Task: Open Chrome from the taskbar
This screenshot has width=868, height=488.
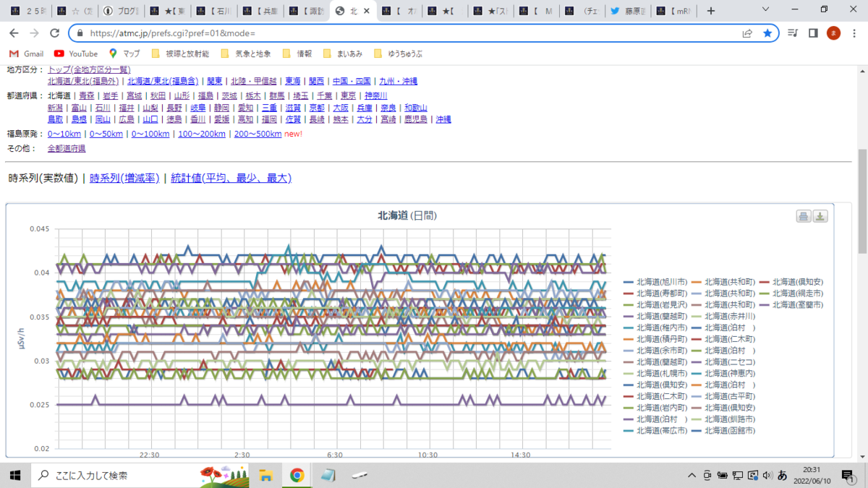Action: tap(297, 475)
